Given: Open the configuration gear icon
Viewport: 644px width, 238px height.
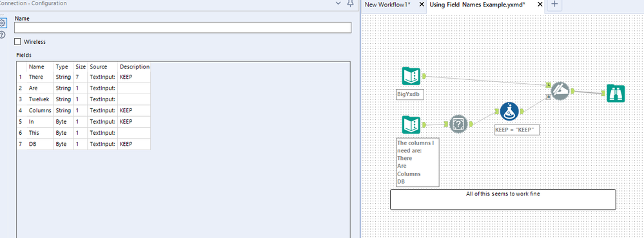Looking at the screenshot, I should coord(3,23).
